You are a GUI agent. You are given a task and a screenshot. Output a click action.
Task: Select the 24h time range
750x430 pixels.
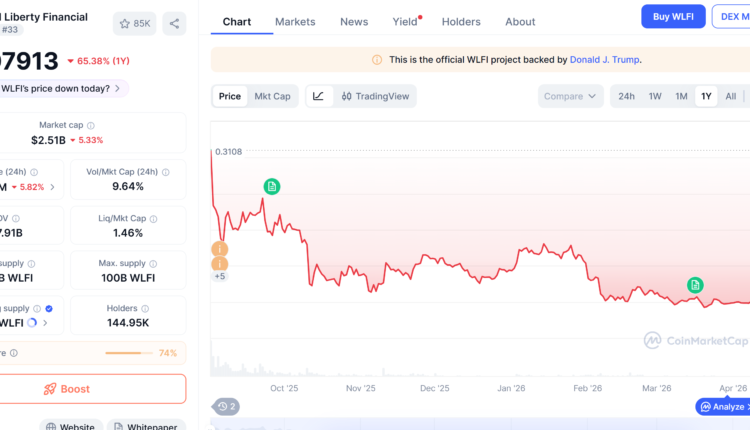tap(626, 96)
